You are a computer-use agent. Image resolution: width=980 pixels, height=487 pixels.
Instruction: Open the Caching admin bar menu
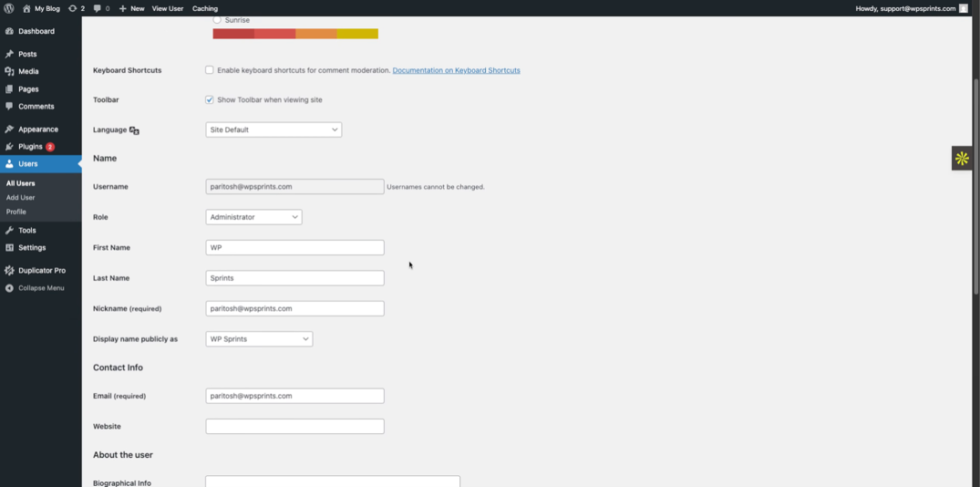[205, 8]
